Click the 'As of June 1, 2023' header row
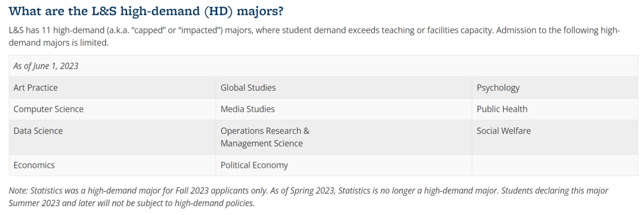644x215 pixels. pyautogui.click(x=323, y=66)
